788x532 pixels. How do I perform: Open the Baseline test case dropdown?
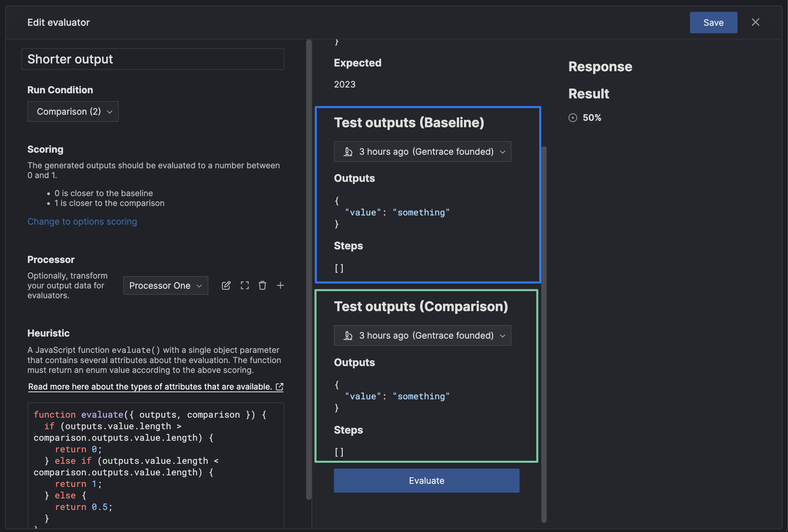tap(423, 152)
